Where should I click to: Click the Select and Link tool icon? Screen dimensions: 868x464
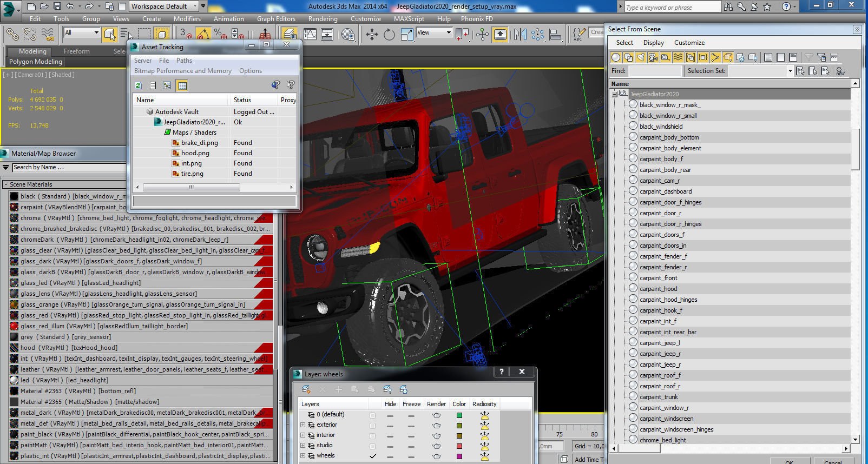12,35
